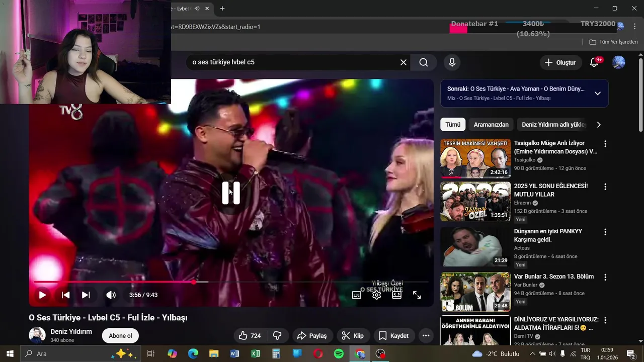The width and height of the screenshot is (644, 362).
Task: Run search with the magnifier button
Action: tap(424, 62)
